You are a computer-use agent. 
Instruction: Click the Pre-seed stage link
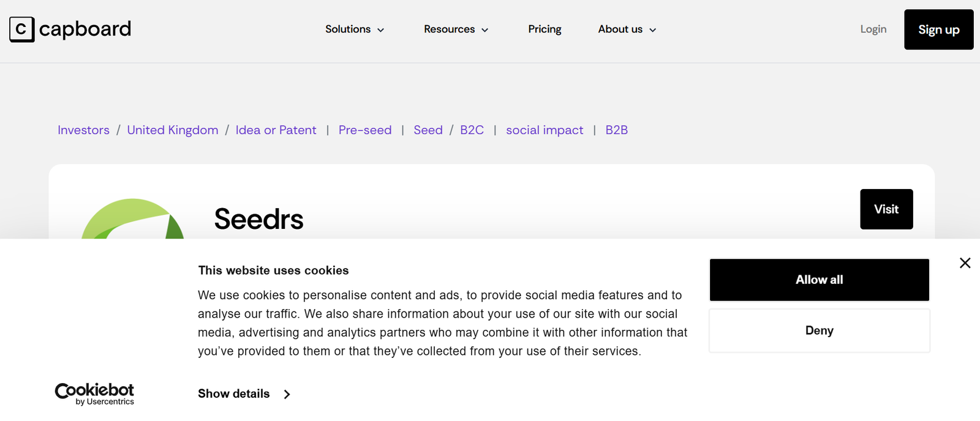click(x=365, y=130)
